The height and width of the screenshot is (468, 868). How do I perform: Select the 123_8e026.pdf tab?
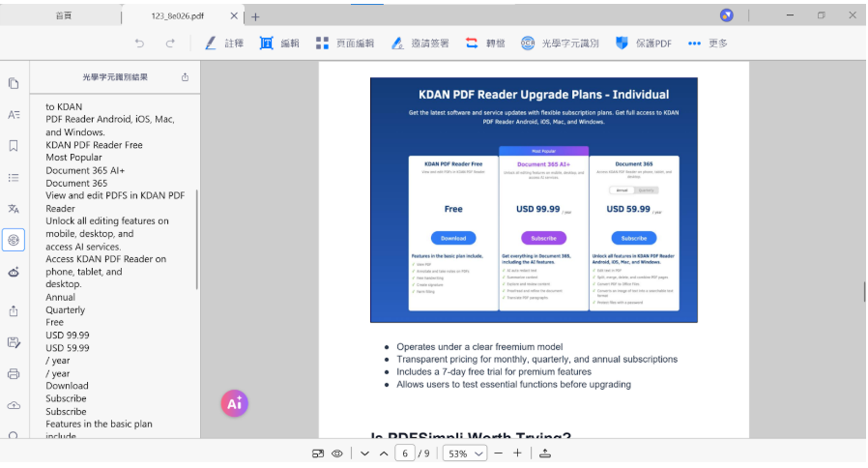(177, 16)
